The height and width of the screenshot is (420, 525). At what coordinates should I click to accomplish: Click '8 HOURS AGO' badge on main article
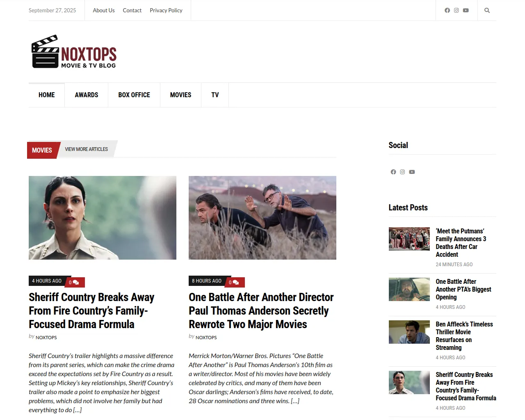[x=207, y=281]
